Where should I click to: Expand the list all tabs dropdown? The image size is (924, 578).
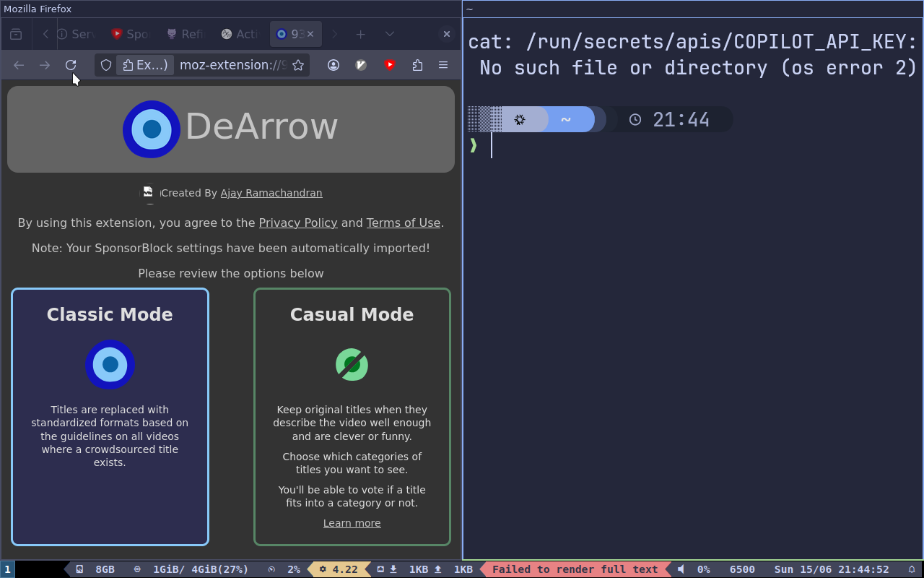[x=390, y=34]
